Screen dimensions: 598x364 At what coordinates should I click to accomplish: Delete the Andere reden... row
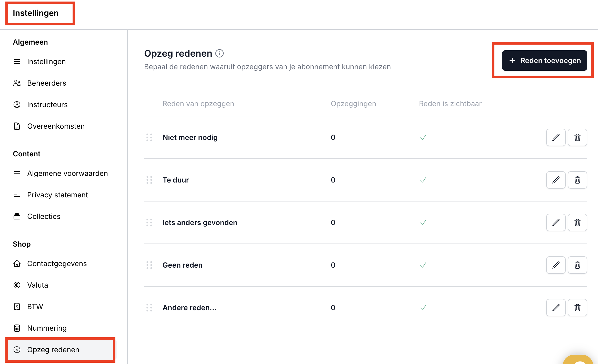[577, 308]
